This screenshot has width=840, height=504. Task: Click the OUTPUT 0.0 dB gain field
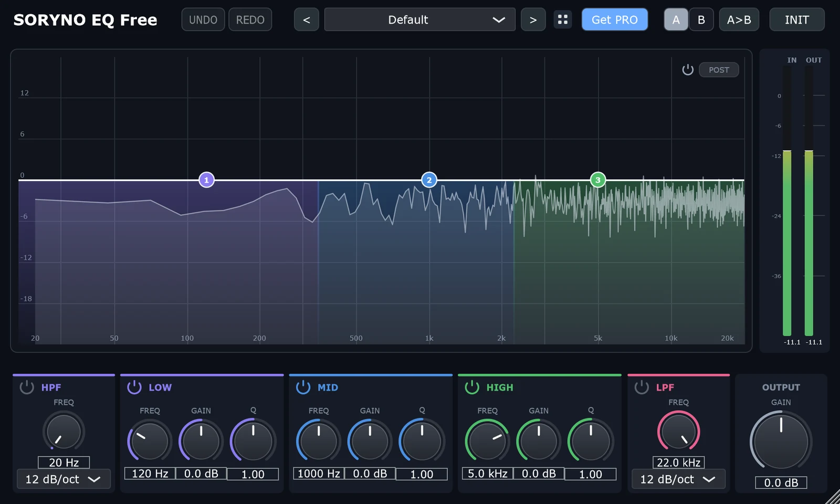pyautogui.click(x=781, y=482)
